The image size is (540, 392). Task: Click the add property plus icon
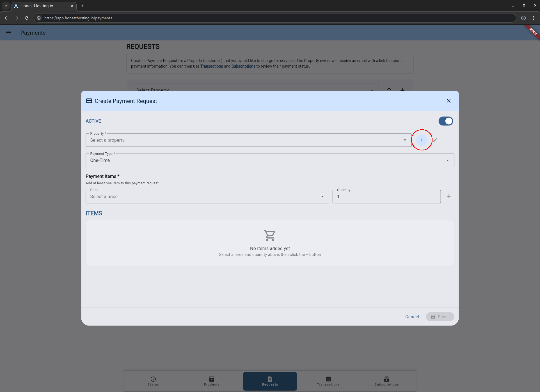[422, 140]
